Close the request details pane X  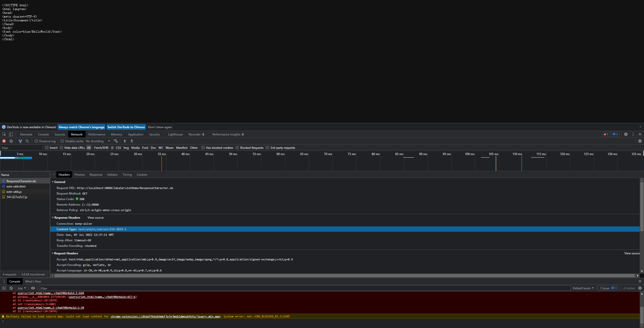[54, 174]
